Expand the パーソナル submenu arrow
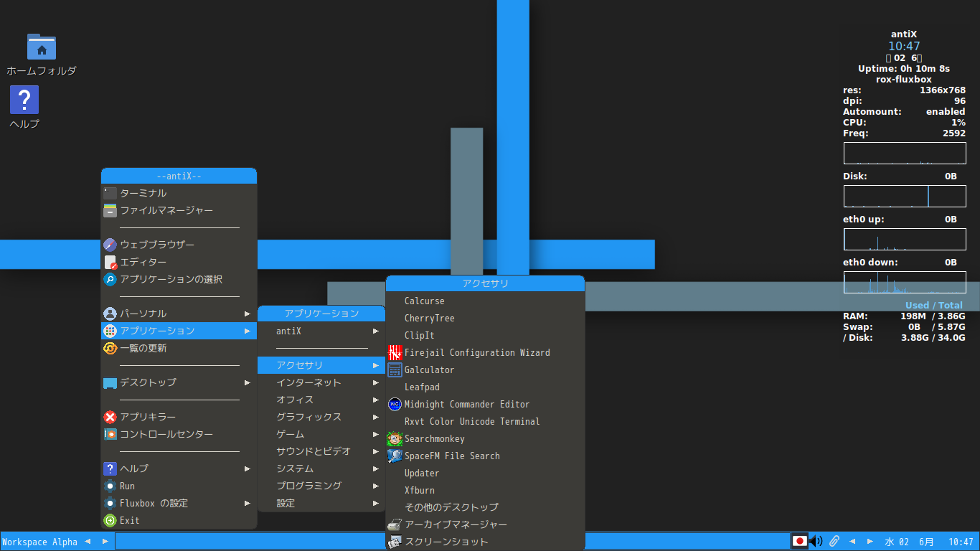This screenshot has width=980, height=551. [x=248, y=314]
